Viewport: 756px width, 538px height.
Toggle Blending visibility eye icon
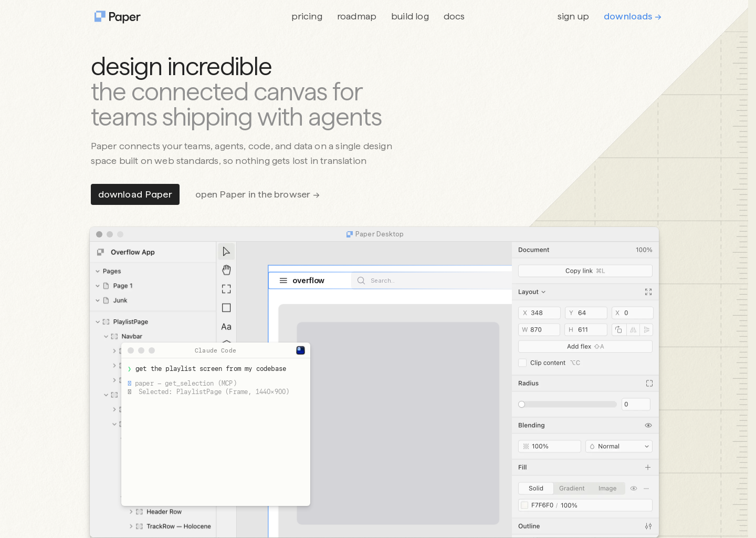(x=648, y=426)
